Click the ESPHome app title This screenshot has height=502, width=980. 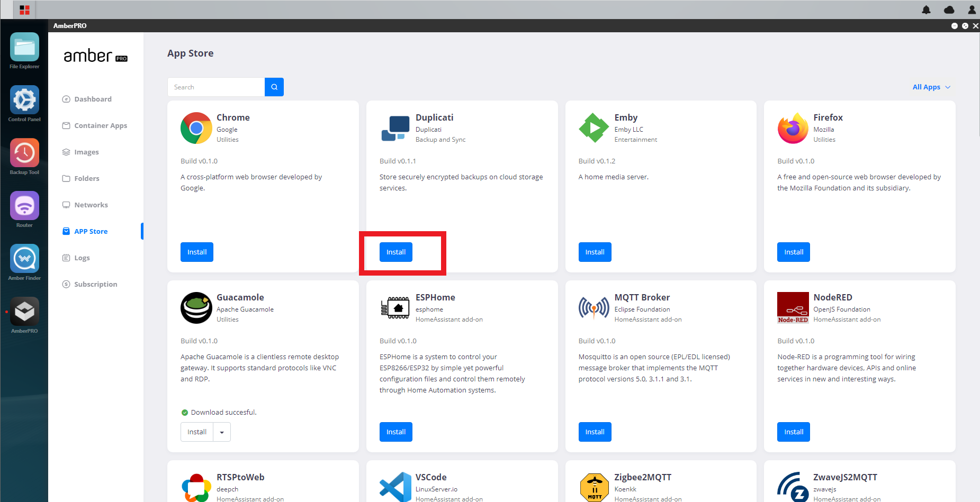pyautogui.click(x=435, y=297)
